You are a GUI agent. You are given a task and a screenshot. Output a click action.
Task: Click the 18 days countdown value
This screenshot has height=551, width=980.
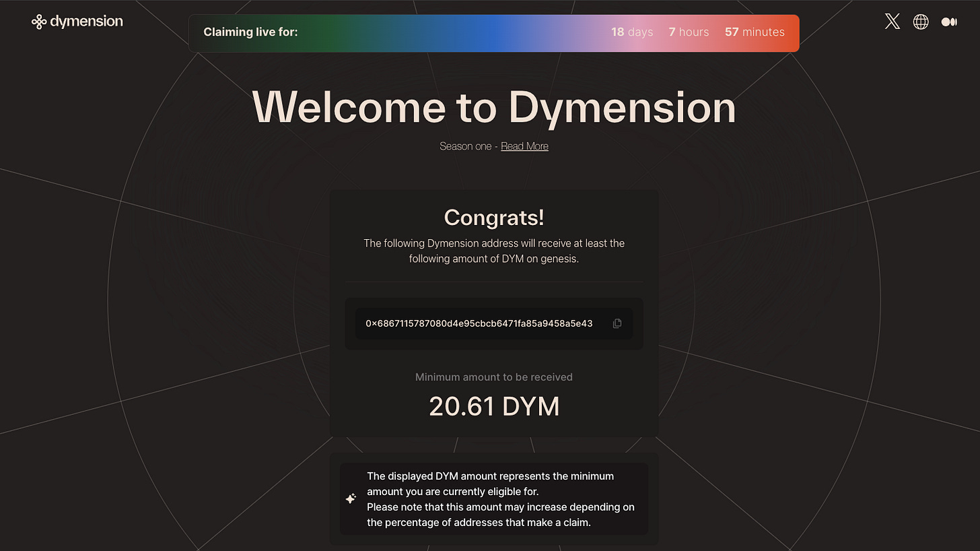(632, 32)
